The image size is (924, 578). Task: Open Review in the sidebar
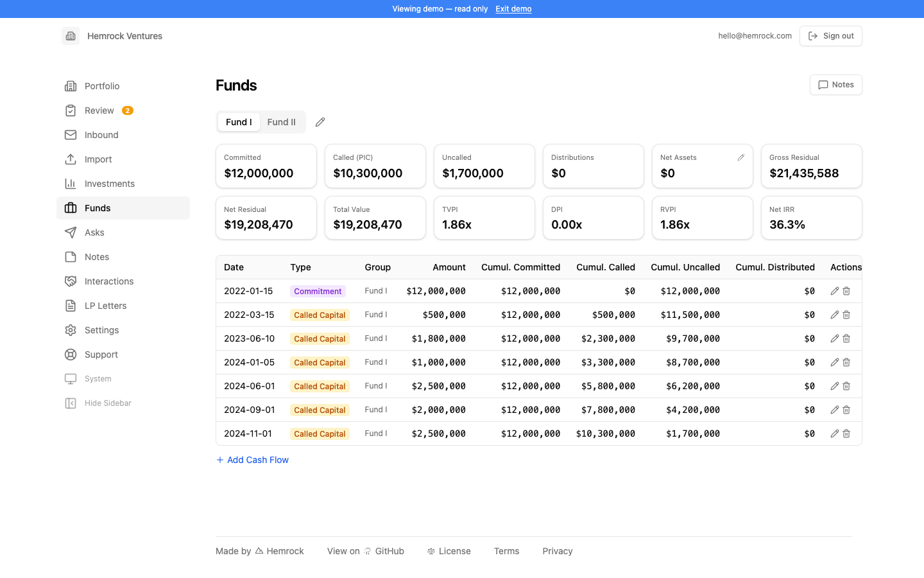tap(123, 110)
